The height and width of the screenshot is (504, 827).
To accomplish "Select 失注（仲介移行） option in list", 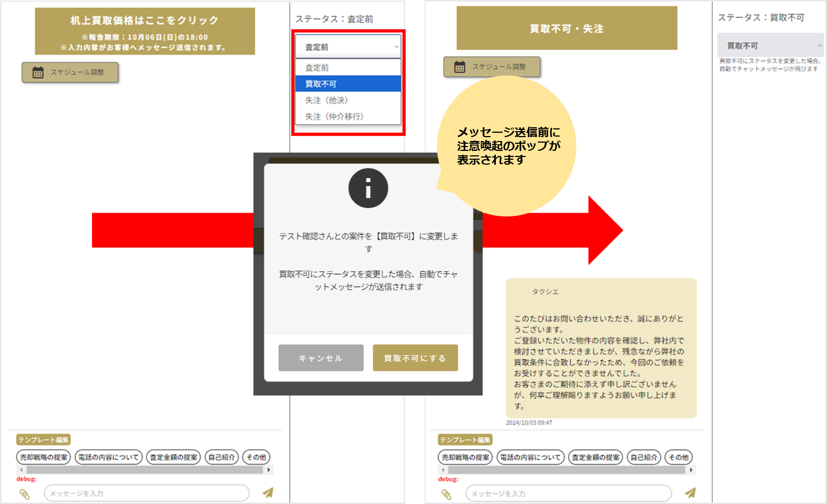I will click(348, 116).
